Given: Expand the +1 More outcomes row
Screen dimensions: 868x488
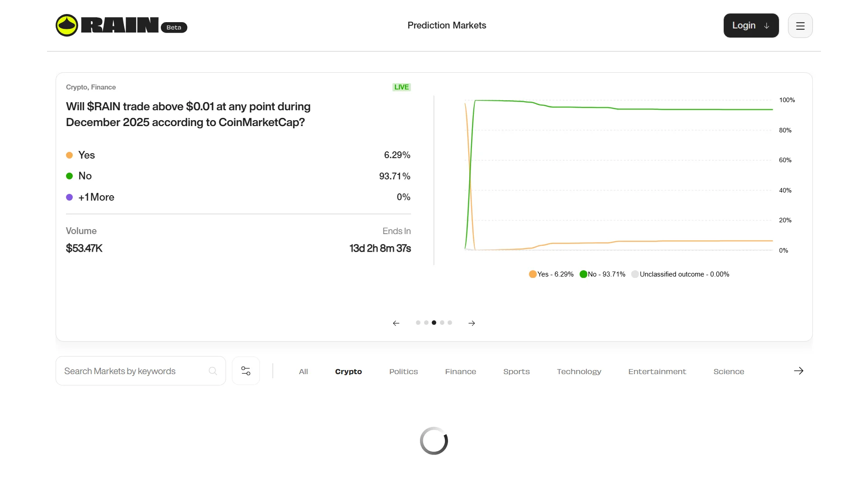Looking at the screenshot, I should pos(96,197).
